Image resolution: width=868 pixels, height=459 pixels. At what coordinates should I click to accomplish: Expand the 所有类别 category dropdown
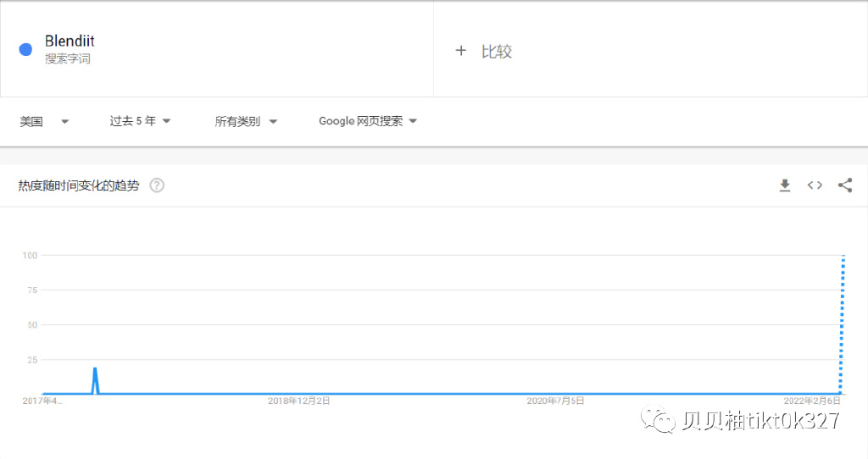coord(246,121)
